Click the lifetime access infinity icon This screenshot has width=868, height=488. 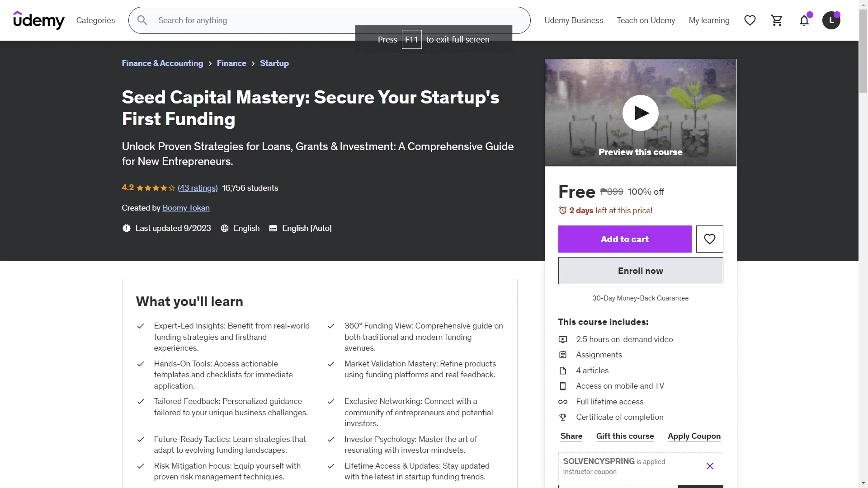pos(563,402)
